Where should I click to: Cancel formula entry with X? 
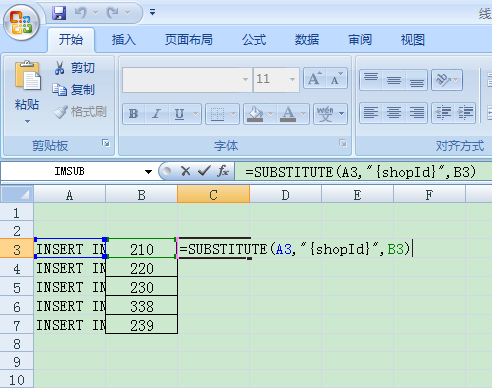coord(186,171)
